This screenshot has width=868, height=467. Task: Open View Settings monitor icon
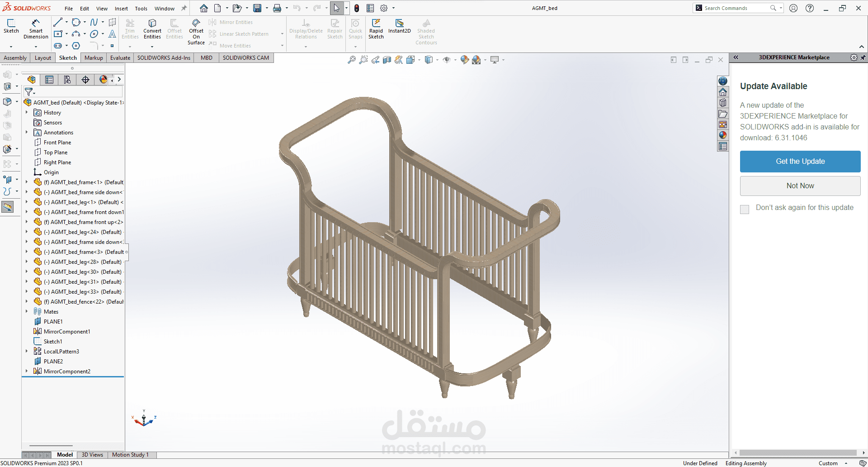[x=495, y=60]
